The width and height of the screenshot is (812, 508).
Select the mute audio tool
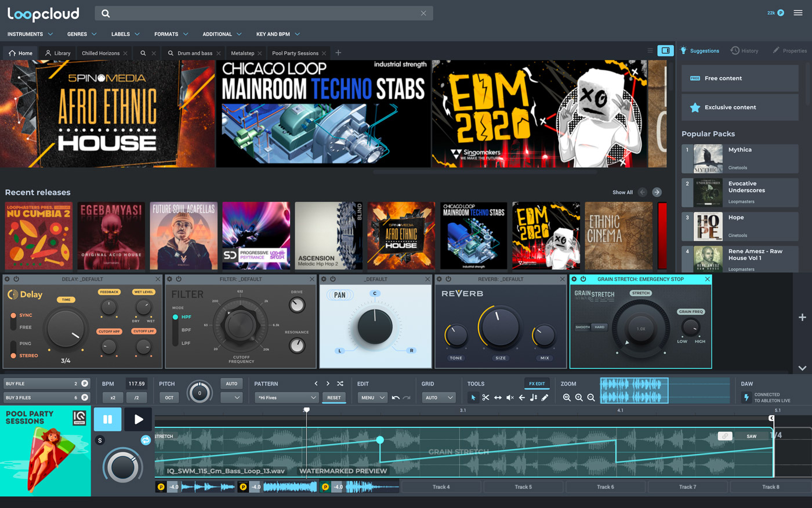pyautogui.click(x=509, y=397)
